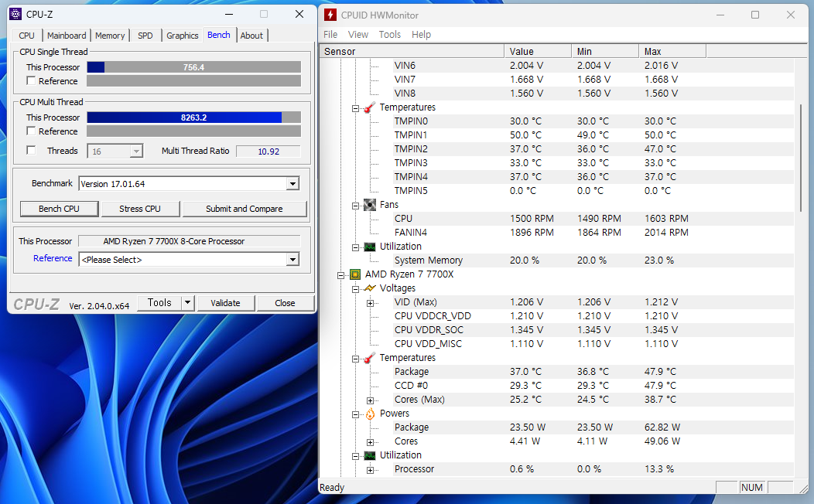Click the HWMonitor title bar lightning icon
Viewport: 814px width, 504px height.
330,15
